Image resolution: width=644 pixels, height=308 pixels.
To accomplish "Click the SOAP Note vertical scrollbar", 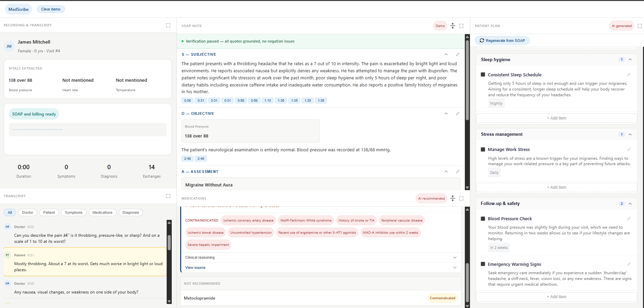I will (467, 80).
